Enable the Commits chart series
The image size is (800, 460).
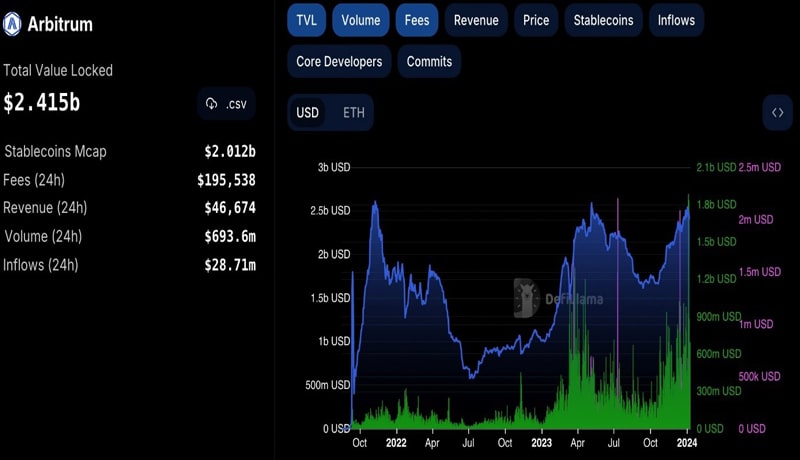[429, 62]
